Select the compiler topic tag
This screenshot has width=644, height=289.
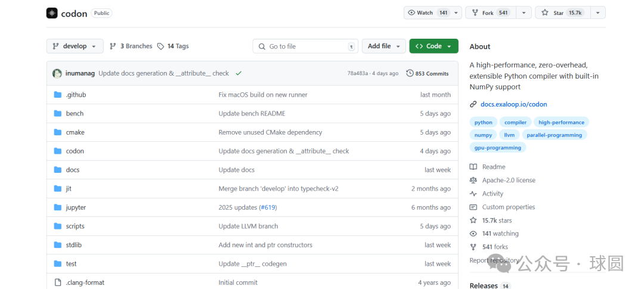click(x=515, y=122)
